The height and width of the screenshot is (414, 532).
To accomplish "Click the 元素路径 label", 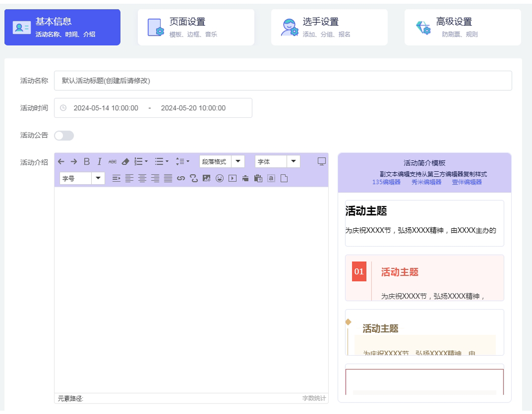I will (70, 398).
